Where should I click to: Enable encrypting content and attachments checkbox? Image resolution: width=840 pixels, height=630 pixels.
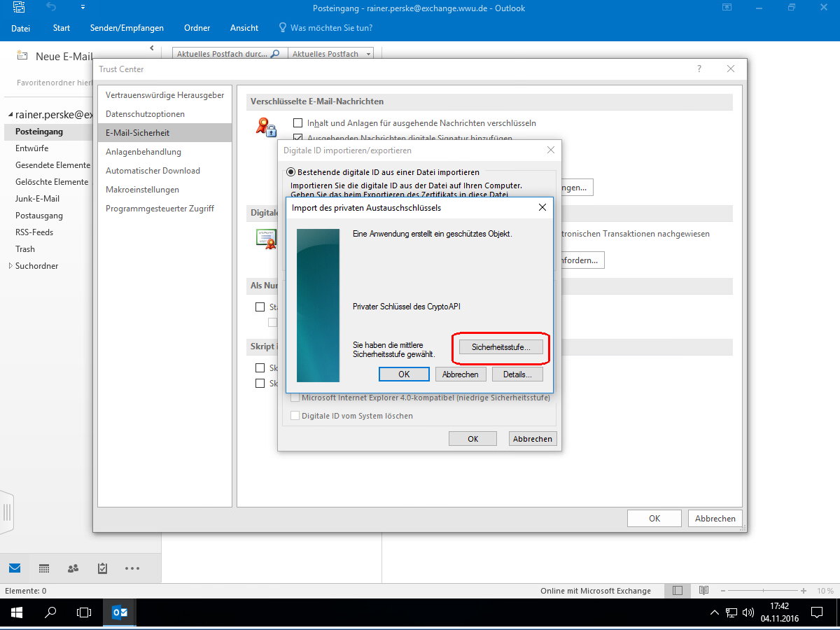tap(297, 123)
